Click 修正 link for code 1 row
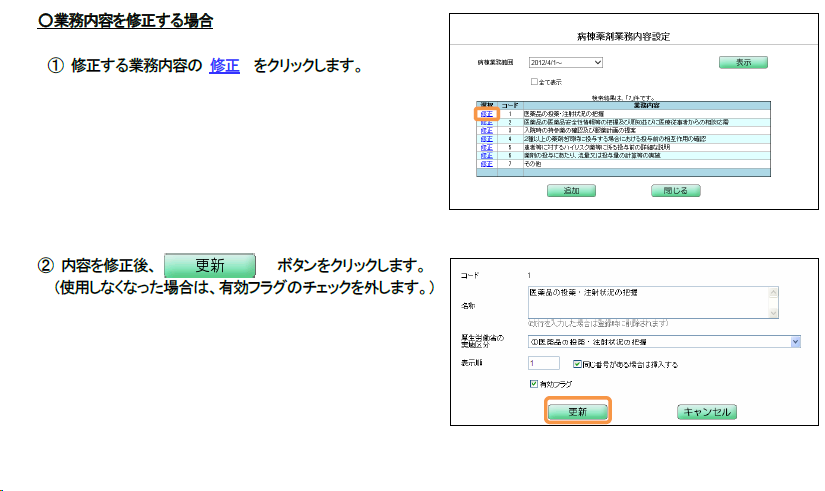The height and width of the screenshot is (491, 825). (x=487, y=114)
